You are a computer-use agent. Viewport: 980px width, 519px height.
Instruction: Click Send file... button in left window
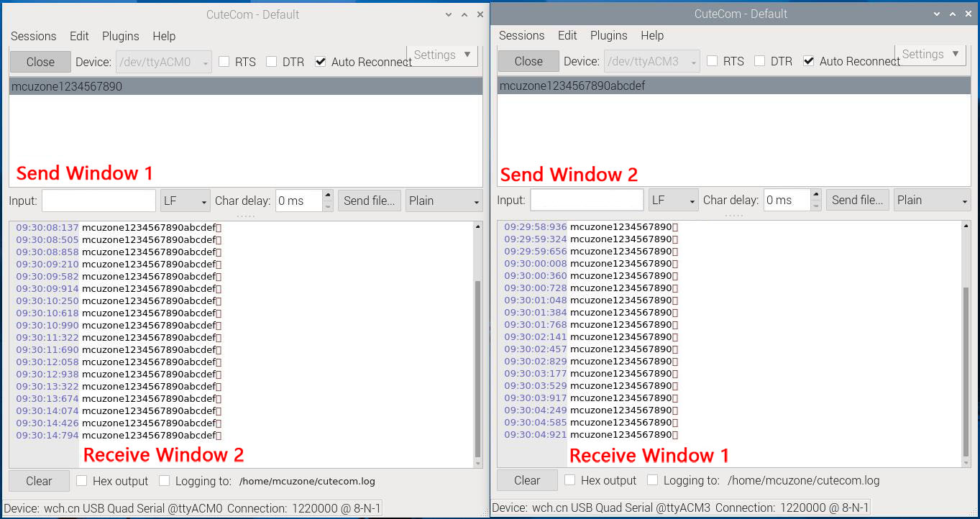370,201
